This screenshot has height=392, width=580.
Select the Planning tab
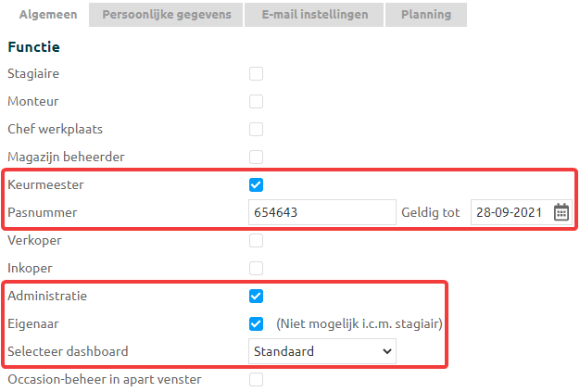tap(426, 14)
